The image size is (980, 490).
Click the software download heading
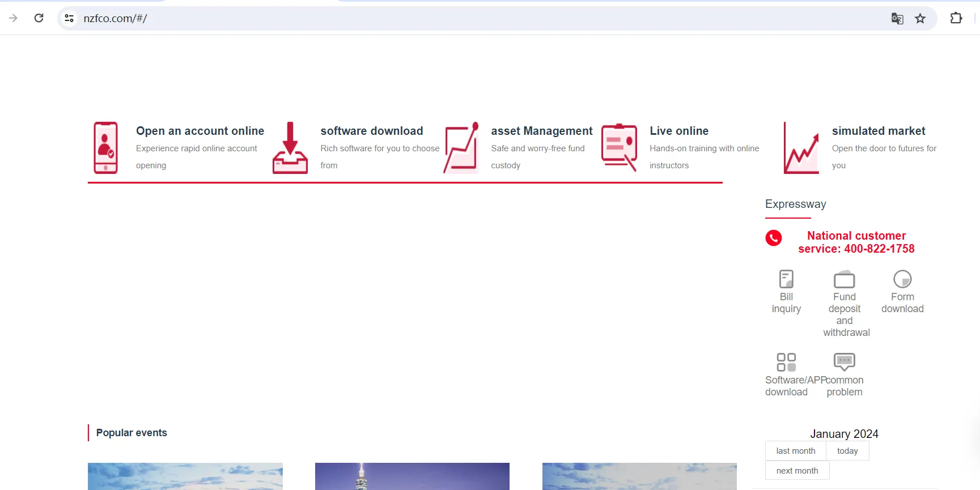point(372,131)
